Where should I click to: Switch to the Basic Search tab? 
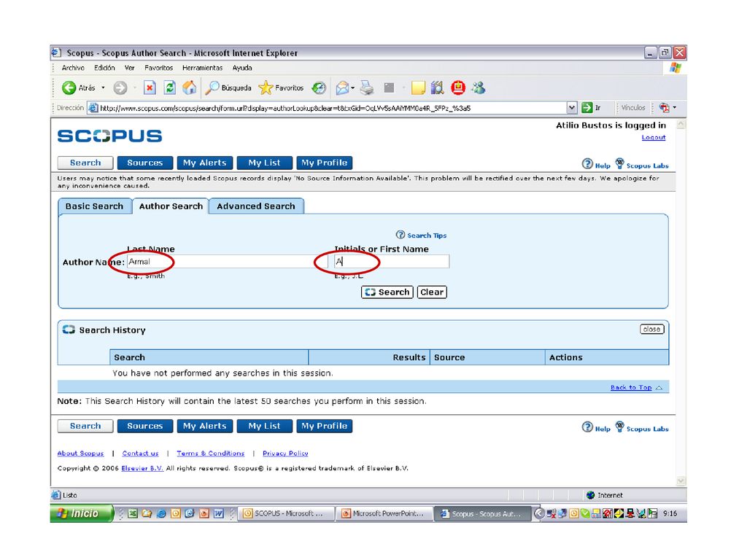[x=94, y=206]
